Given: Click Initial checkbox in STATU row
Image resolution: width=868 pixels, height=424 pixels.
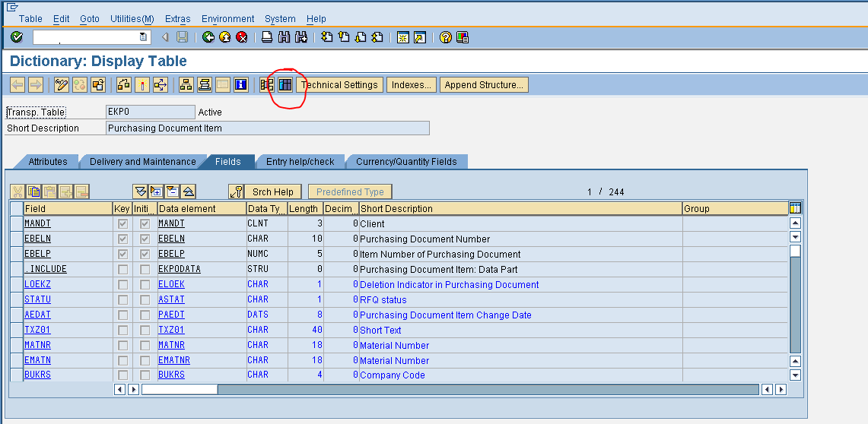Looking at the screenshot, I should click(145, 299).
